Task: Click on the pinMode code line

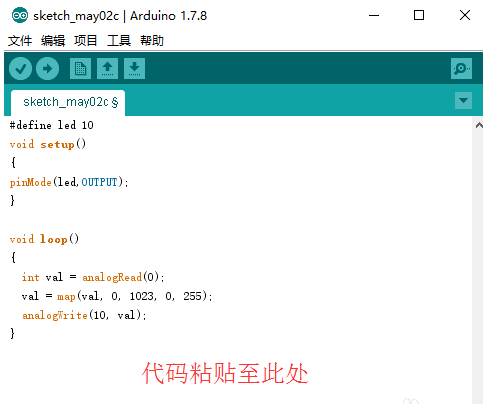Action: coord(69,182)
